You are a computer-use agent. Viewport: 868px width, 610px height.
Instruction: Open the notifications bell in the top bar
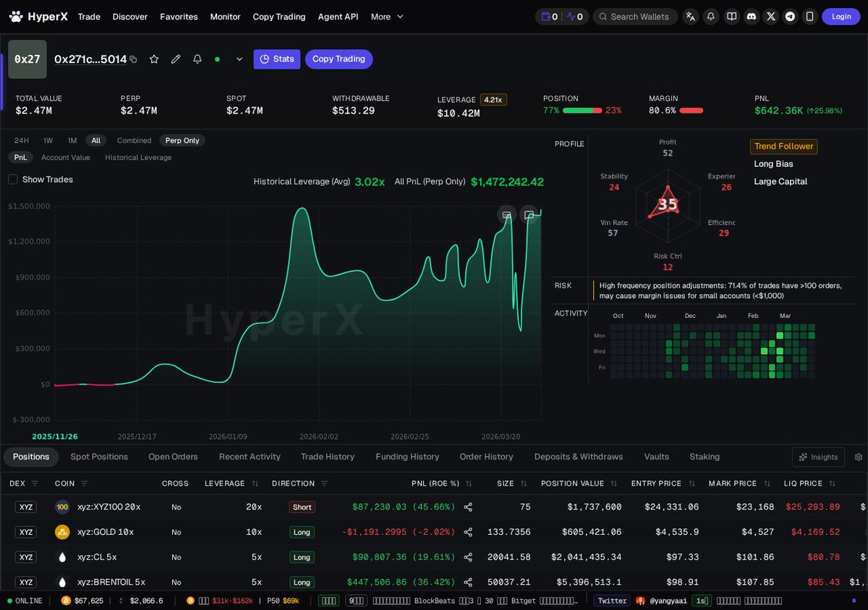[x=711, y=17]
